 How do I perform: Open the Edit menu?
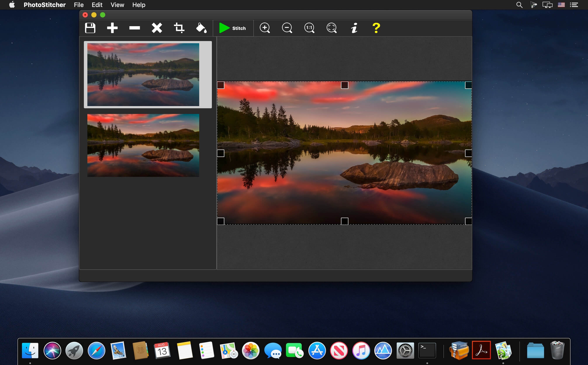(x=97, y=5)
